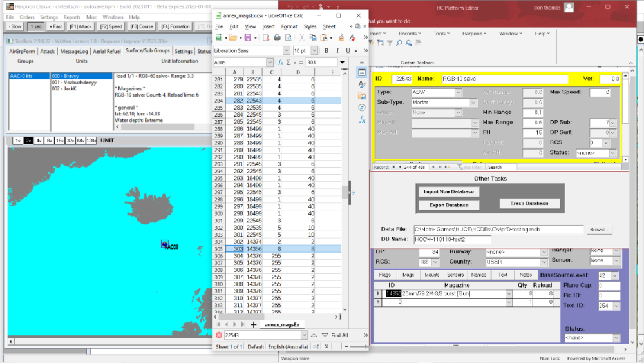The width and height of the screenshot is (644, 363).
Task: Open the Country USSR dropdown
Action: click(x=544, y=262)
